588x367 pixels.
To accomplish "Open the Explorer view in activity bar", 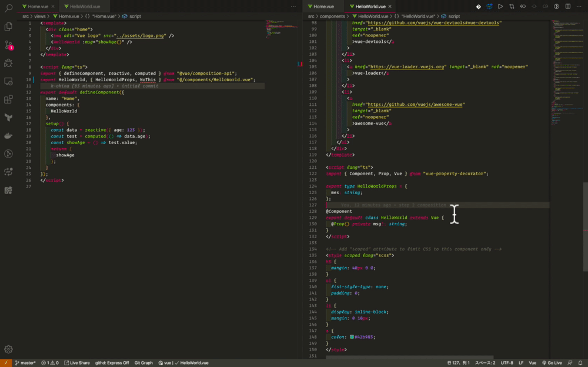I will pyautogui.click(x=8, y=26).
